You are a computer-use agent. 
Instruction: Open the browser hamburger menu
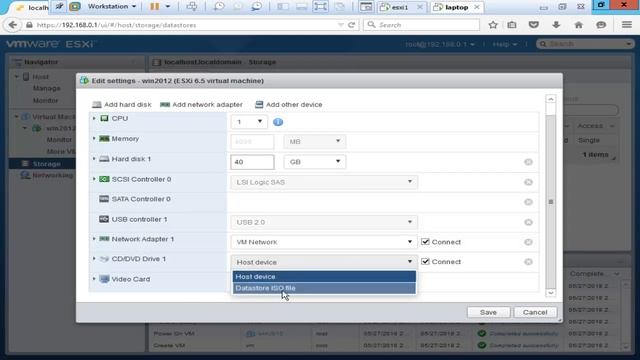pyautogui.click(x=627, y=25)
